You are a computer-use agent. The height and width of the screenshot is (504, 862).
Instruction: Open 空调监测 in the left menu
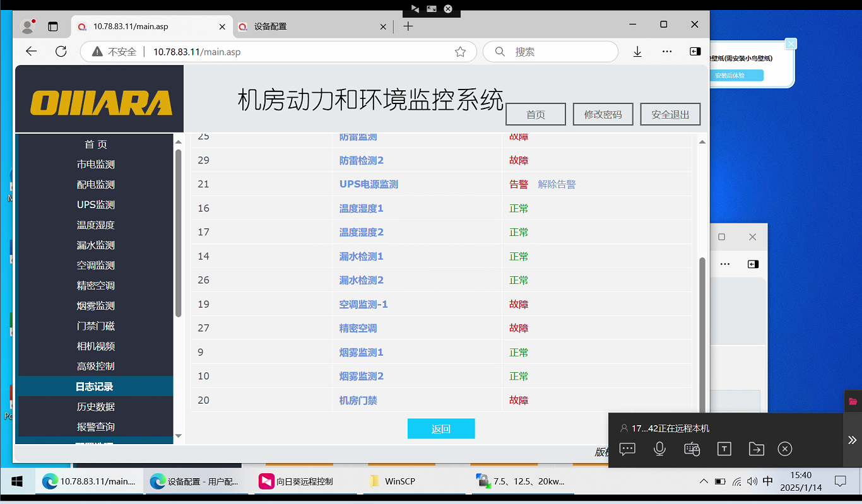(x=96, y=266)
